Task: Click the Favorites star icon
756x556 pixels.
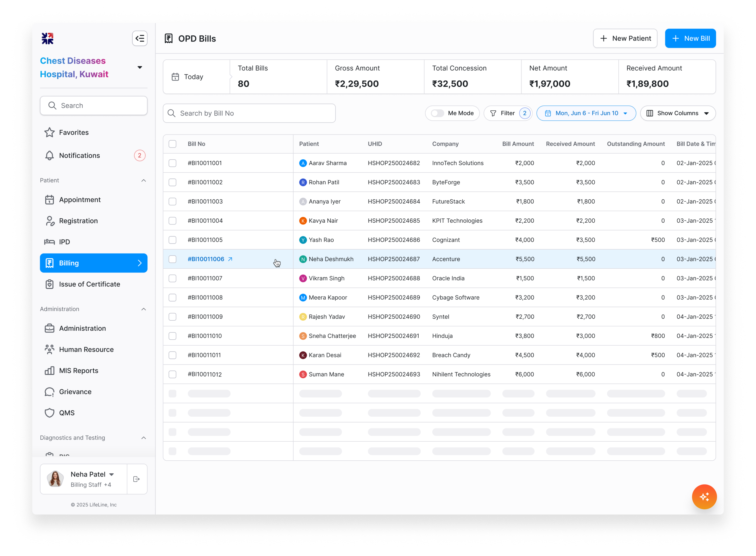Action: click(x=50, y=133)
